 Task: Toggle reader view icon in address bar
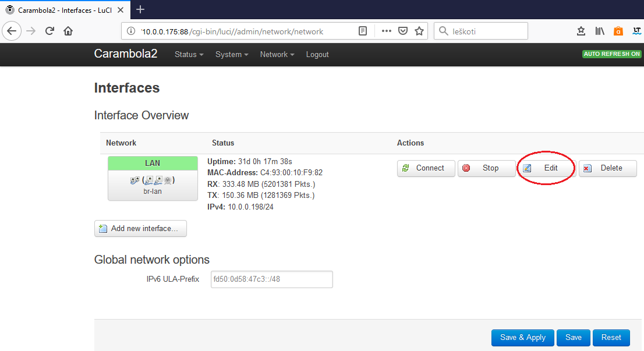click(363, 31)
